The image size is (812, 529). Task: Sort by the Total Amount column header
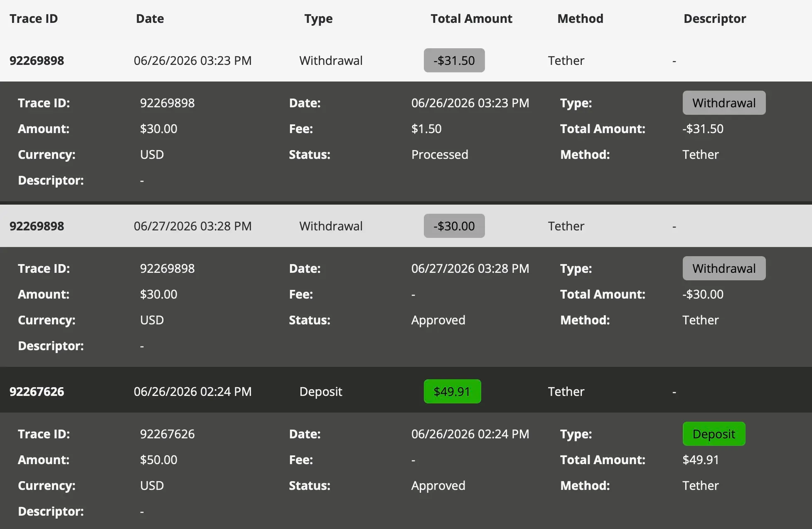[471, 19]
